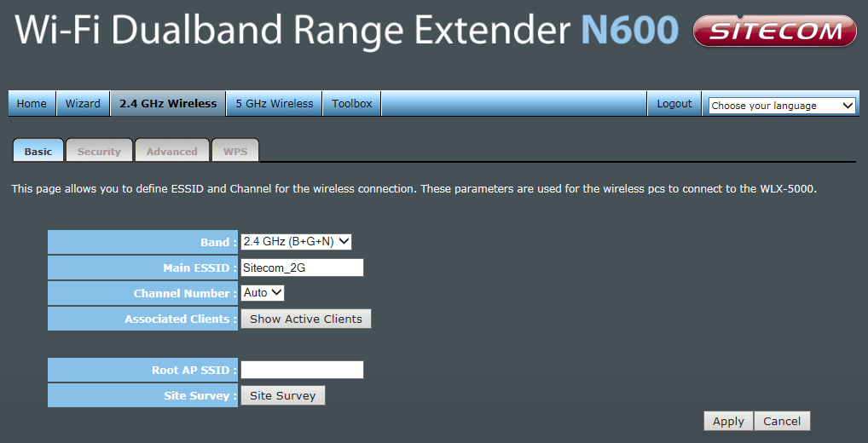Open the Toolbox menu

click(x=352, y=104)
